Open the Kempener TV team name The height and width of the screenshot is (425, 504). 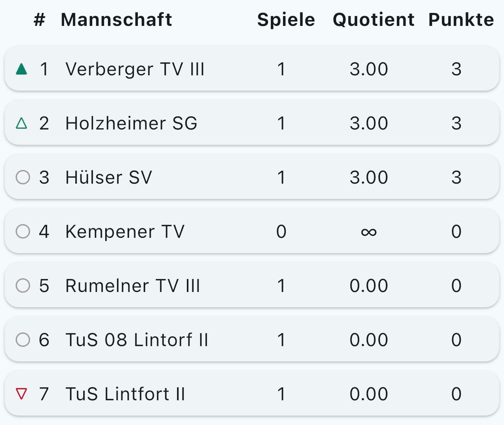coord(125,232)
